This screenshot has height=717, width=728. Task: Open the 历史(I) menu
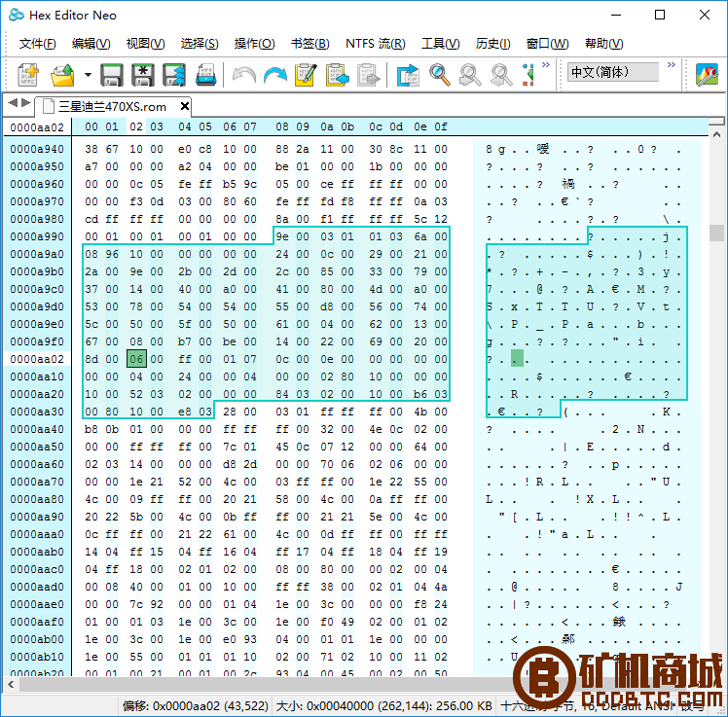493,44
